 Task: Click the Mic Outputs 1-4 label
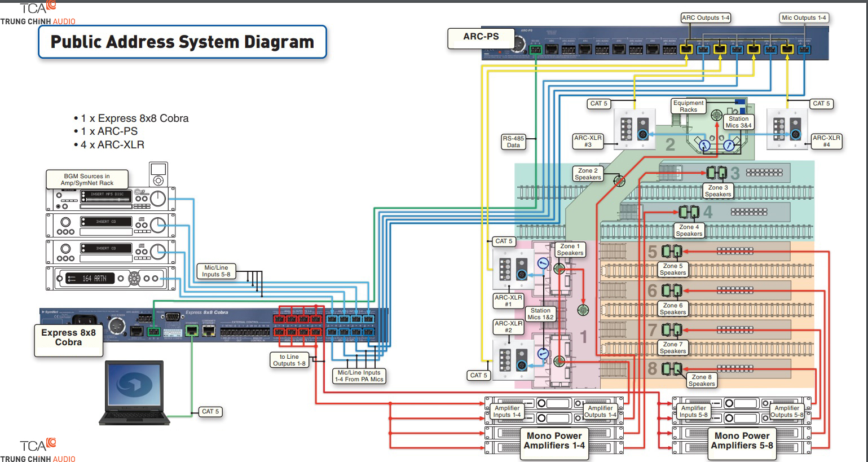point(804,18)
